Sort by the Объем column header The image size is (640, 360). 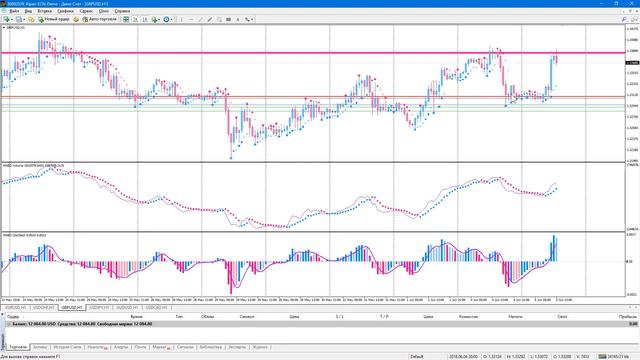207,316
